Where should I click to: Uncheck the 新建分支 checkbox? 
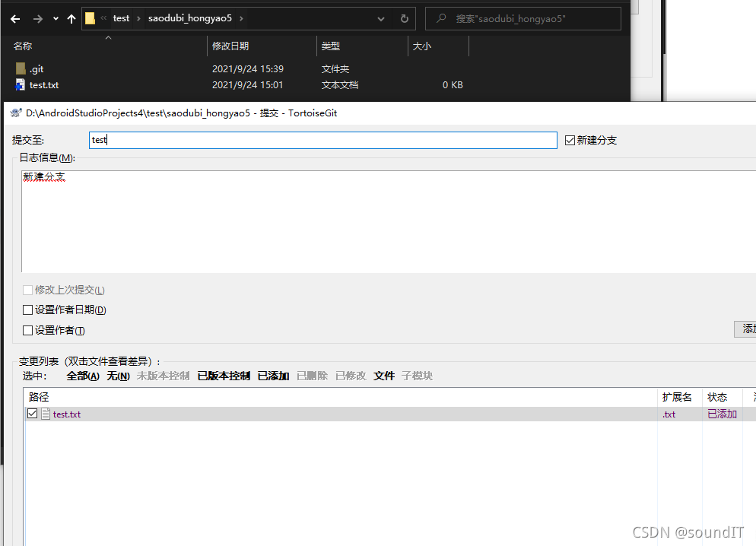[570, 140]
